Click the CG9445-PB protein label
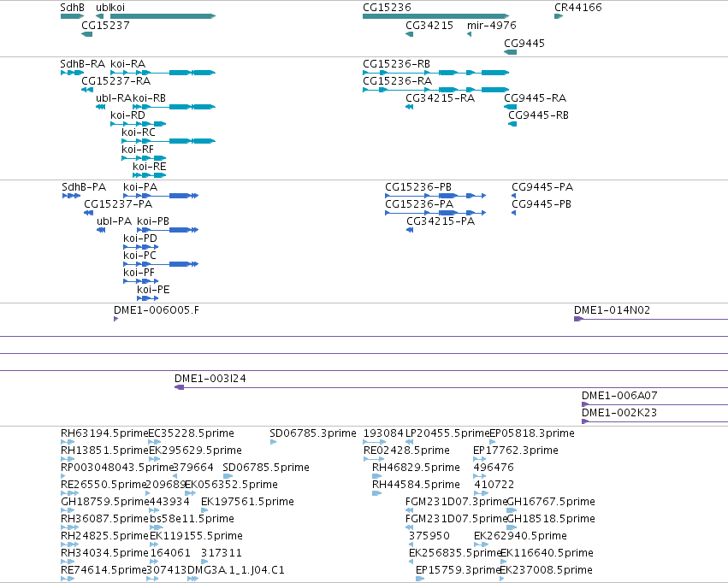This screenshot has width=728, height=583. pos(542,204)
